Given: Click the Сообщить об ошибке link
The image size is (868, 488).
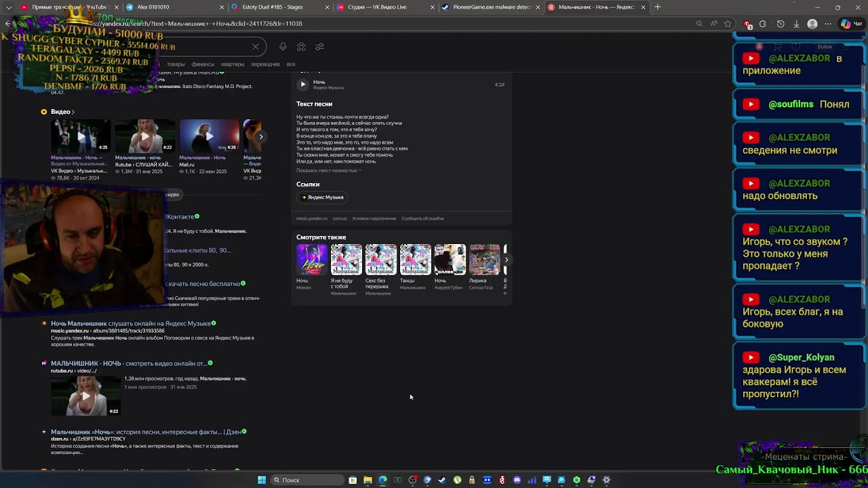Looking at the screenshot, I should tap(422, 218).
